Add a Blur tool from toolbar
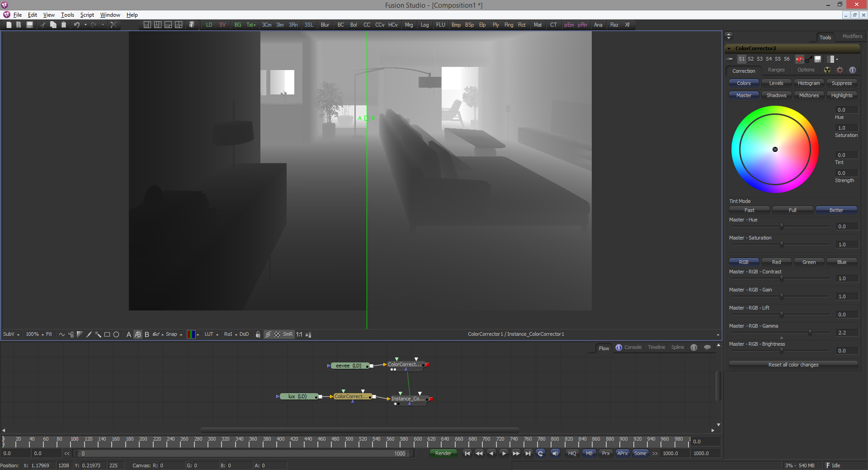Viewport: 868px width, 470px height. (x=325, y=25)
